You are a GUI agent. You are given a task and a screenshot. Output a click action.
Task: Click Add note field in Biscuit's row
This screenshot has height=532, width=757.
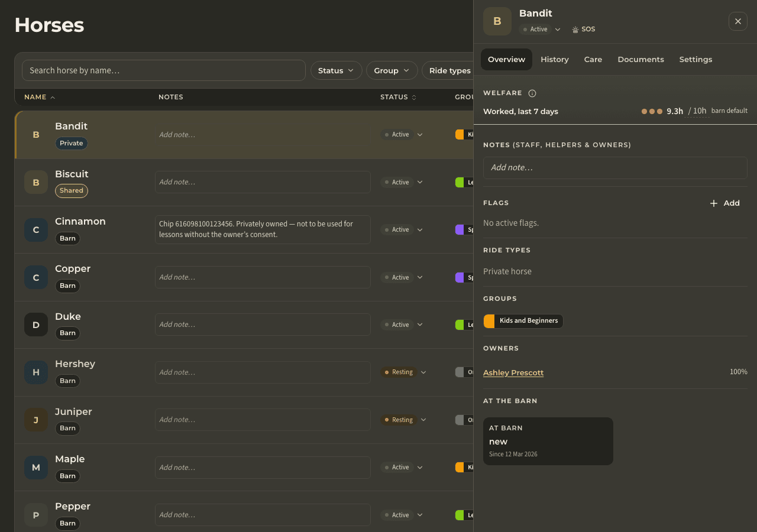coord(263,182)
